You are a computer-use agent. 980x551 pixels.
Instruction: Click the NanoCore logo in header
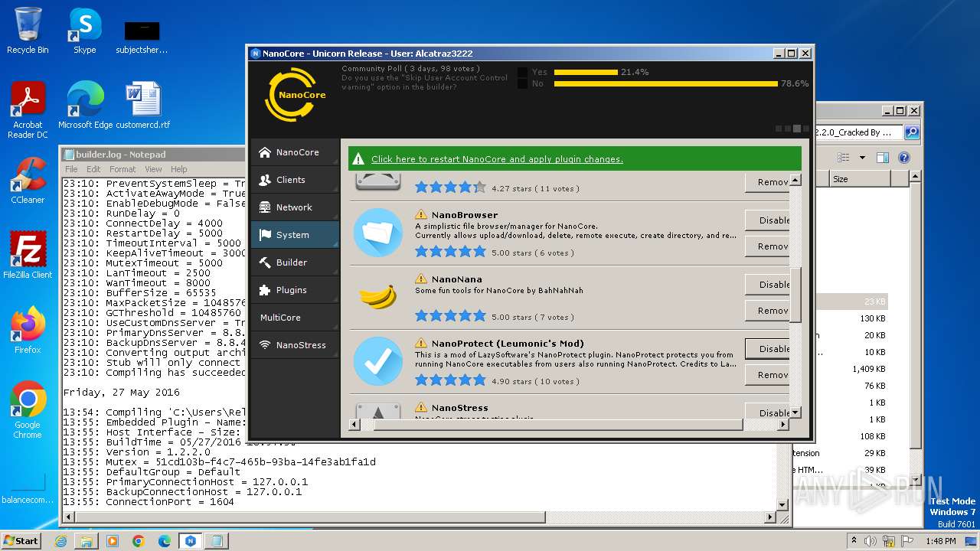pyautogui.click(x=295, y=95)
